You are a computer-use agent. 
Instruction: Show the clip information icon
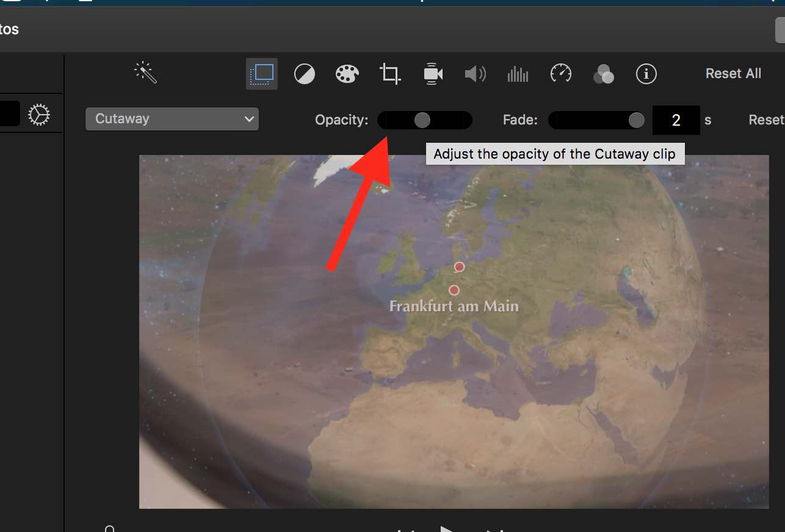646,74
